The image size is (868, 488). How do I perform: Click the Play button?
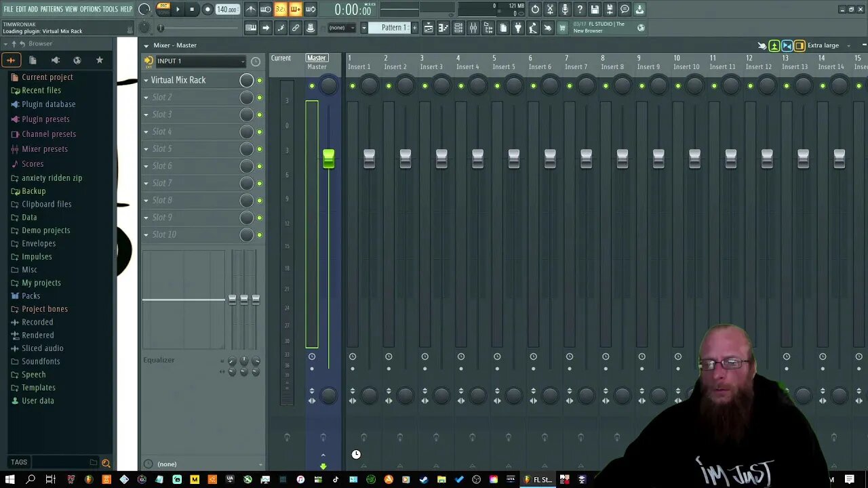tap(178, 9)
